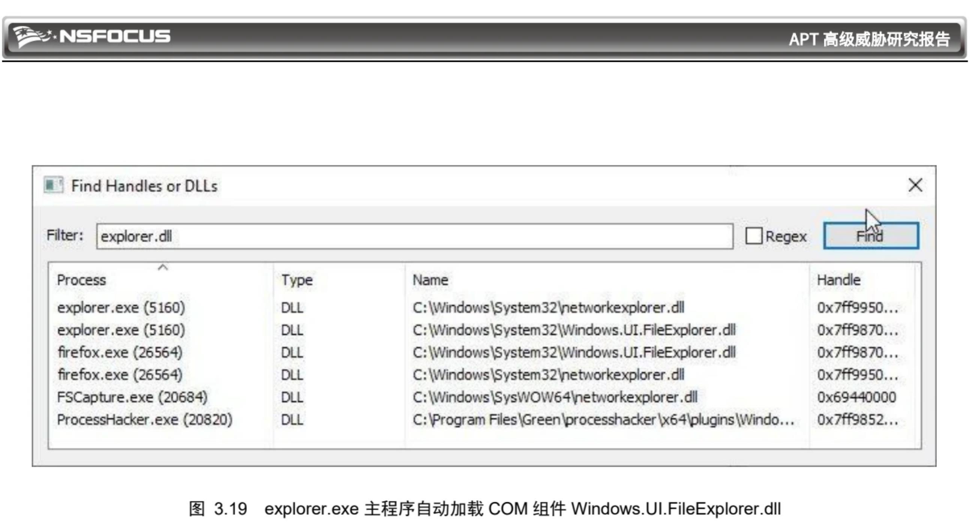Select firefox.exe (26564) row with Windows.UI.FileExplorer.dll
This screenshot has width=980, height=530.
coord(482,353)
